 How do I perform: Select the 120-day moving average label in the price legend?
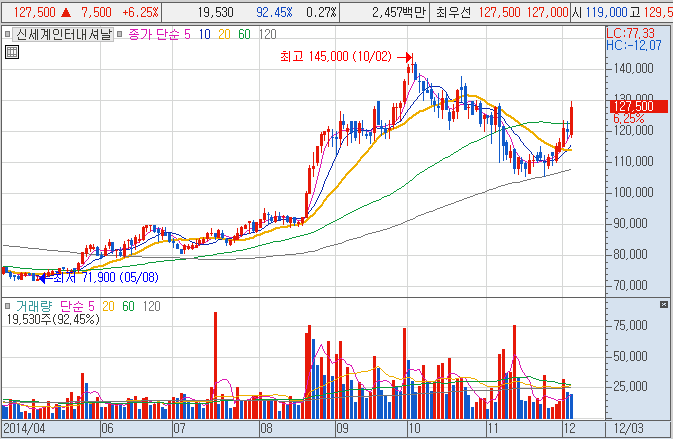(267, 34)
